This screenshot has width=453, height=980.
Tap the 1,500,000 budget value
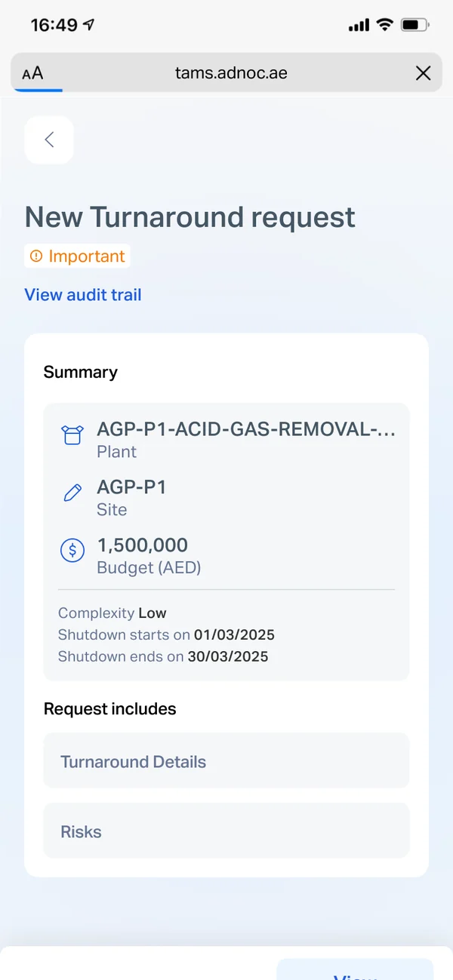(x=143, y=545)
